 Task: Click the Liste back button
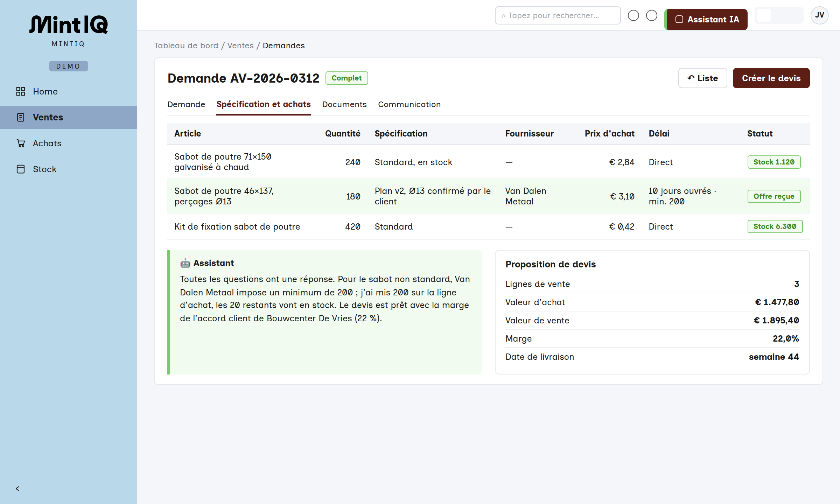tap(702, 78)
